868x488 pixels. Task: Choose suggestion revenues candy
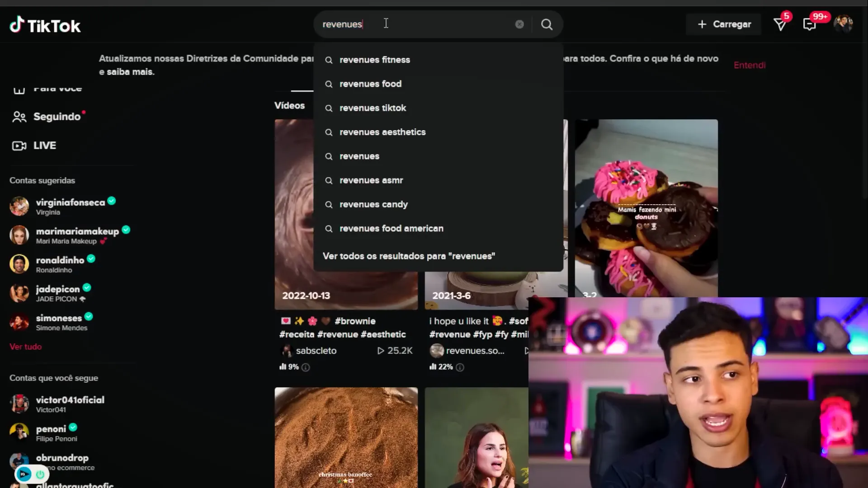coord(438,204)
